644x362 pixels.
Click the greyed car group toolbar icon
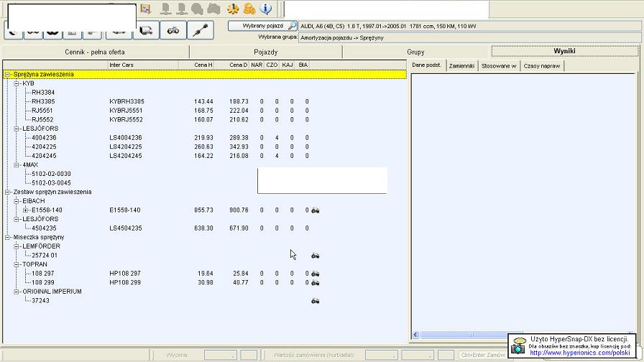[213, 9]
